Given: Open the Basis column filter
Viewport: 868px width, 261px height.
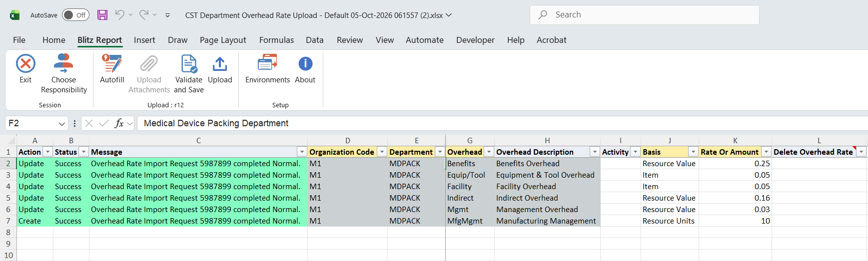Looking at the screenshot, I should (693, 152).
